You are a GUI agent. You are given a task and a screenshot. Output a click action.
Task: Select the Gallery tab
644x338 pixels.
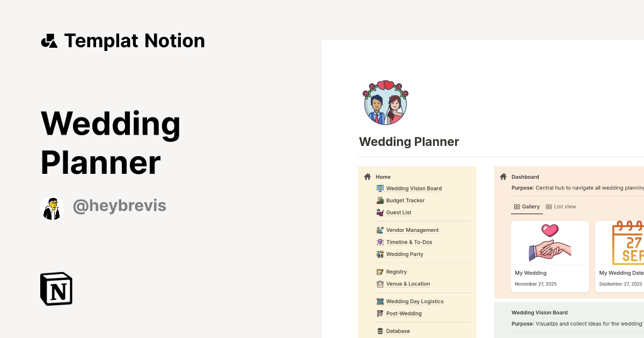point(526,206)
